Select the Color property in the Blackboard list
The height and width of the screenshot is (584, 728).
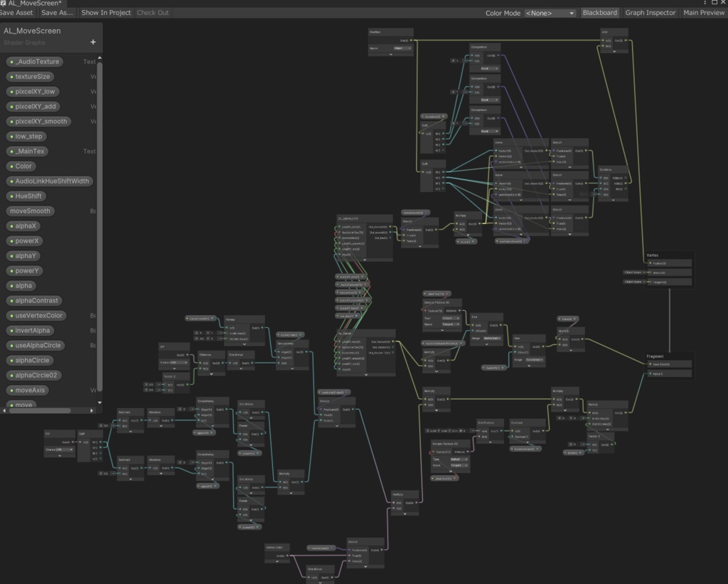point(21,166)
